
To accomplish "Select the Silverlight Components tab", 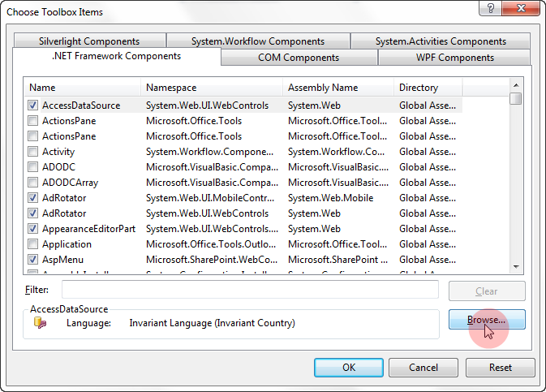I will (88, 41).
